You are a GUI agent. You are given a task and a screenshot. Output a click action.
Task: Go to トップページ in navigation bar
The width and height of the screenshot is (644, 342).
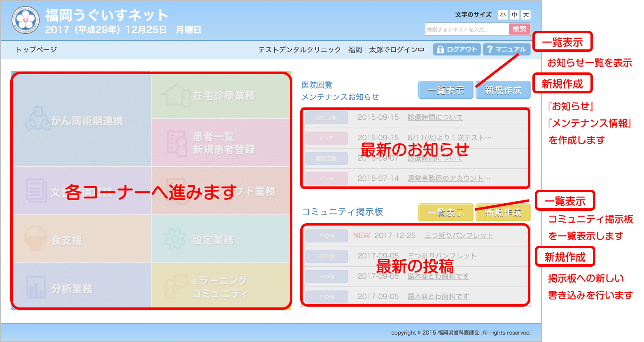tap(36, 49)
